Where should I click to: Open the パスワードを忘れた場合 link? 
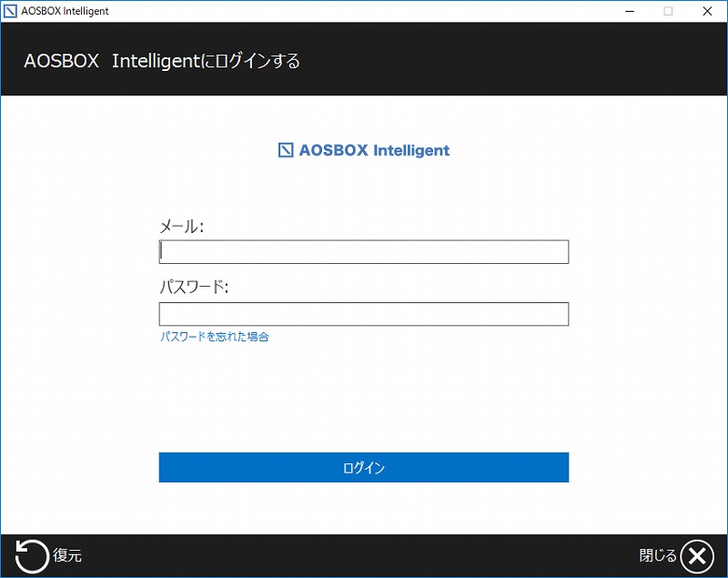[215, 337]
